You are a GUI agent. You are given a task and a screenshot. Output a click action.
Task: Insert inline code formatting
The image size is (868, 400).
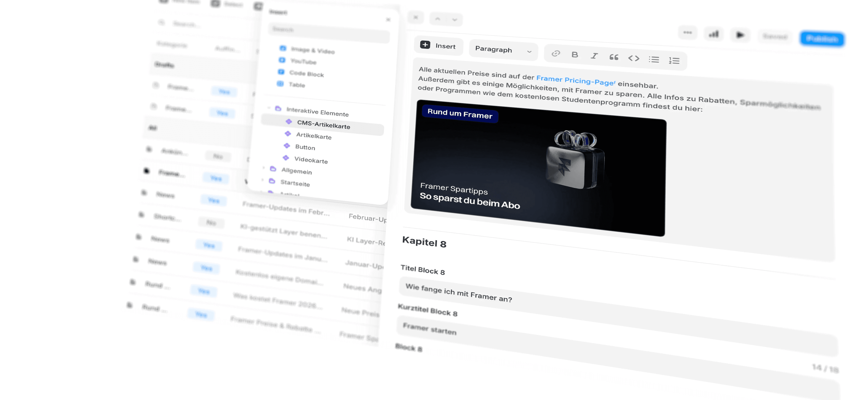(x=633, y=58)
